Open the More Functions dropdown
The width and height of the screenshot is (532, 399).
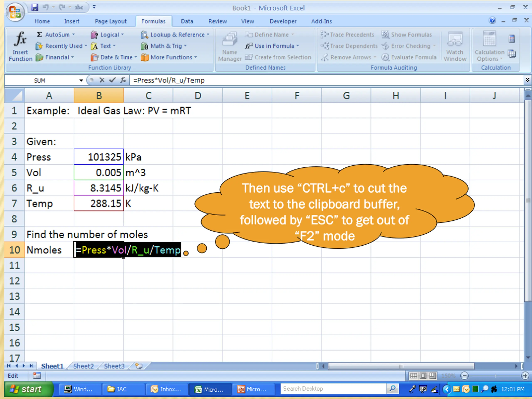click(169, 57)
